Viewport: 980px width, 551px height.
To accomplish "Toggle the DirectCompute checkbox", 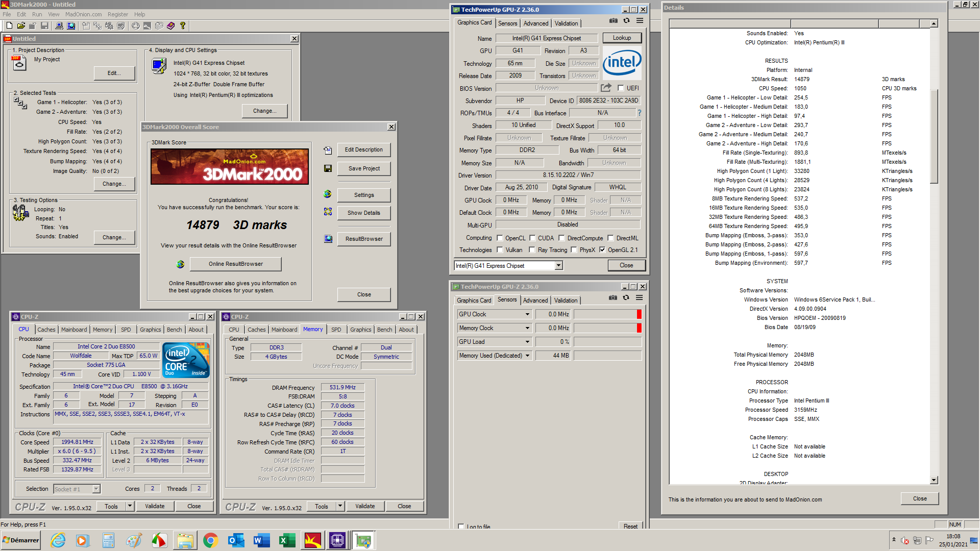I will click(561, 238).
